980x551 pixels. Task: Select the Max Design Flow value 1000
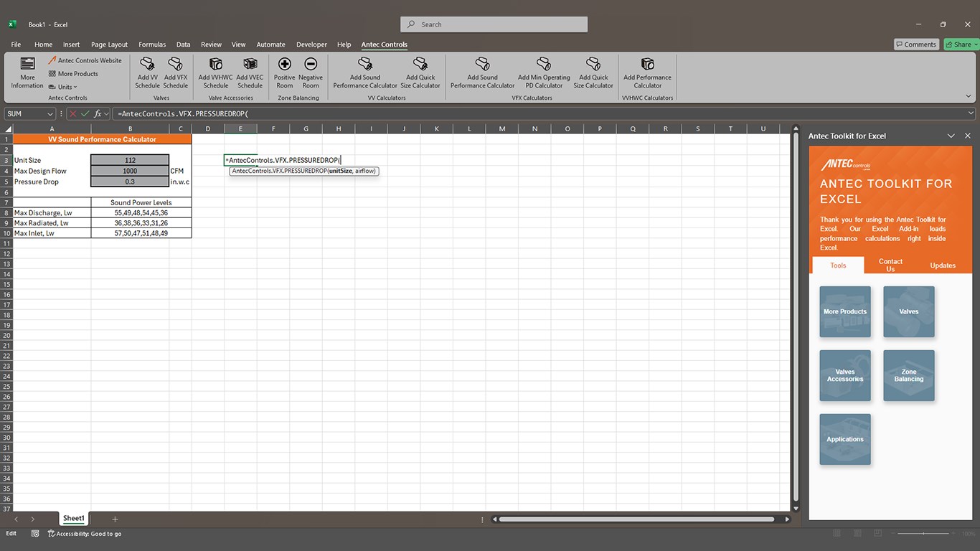point(130,171)
